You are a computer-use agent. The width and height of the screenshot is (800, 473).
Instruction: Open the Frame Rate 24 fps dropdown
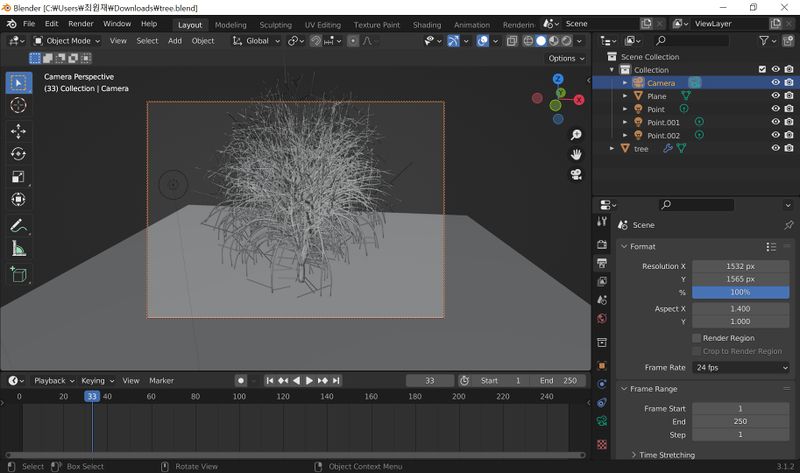coord(741,367)
